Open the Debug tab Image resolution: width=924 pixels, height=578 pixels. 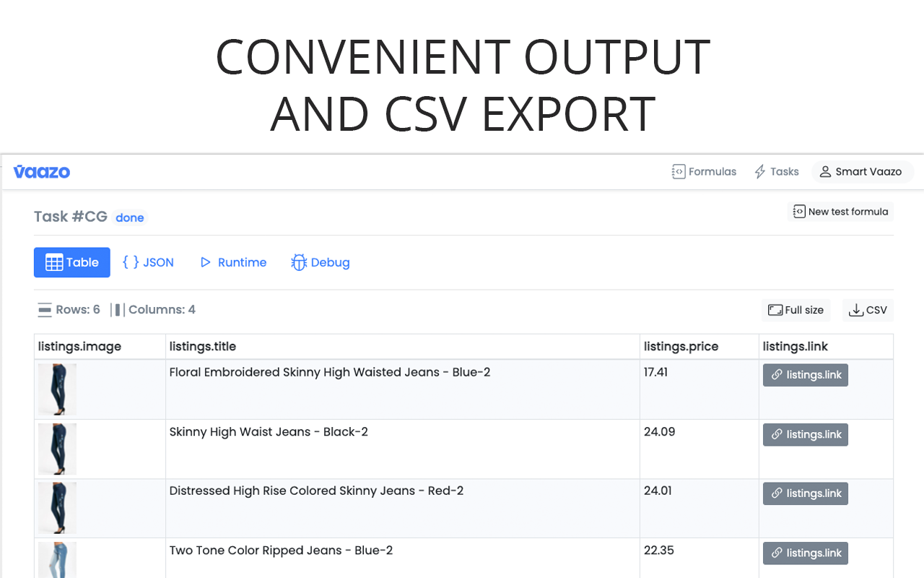tap(321, 262)
